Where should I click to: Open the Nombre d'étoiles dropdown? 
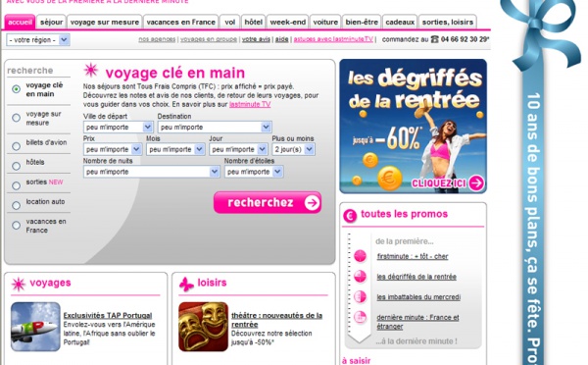point(254,172)
